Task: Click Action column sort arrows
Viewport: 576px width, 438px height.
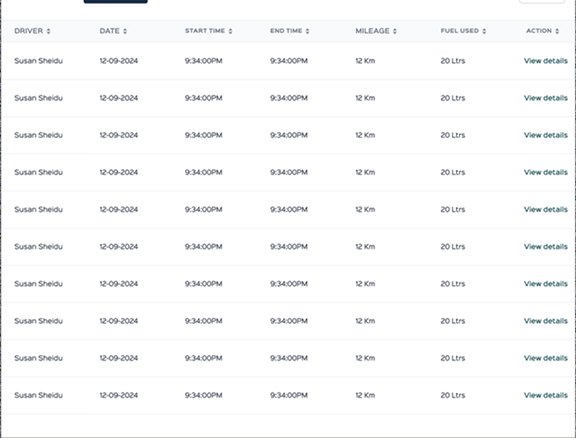Action: [557, 31]
